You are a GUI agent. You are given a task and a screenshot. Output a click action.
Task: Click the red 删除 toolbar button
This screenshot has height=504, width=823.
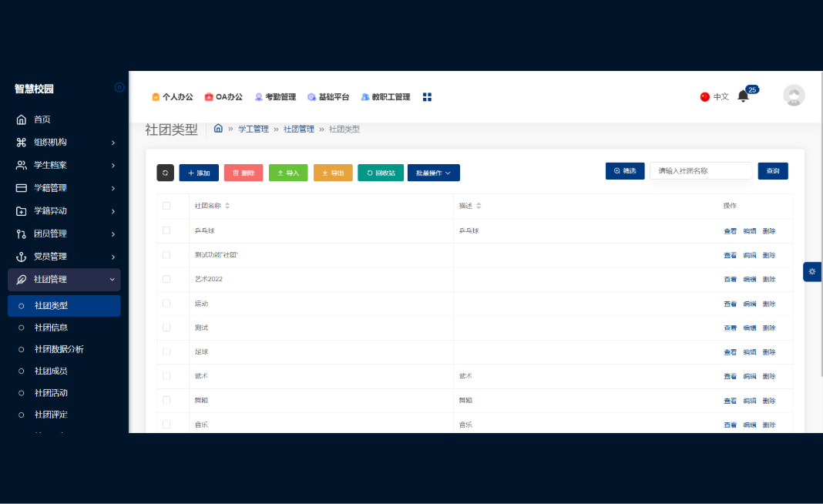click(x=244, y=173)
